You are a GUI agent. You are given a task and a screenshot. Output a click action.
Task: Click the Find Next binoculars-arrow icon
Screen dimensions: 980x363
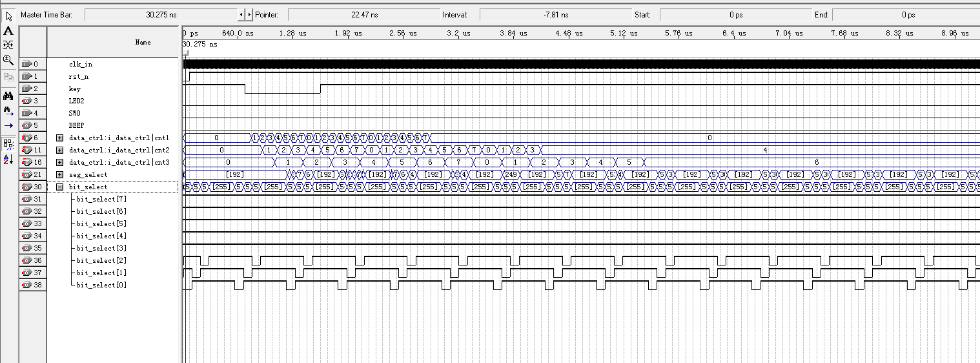click(x=8, y=110)
